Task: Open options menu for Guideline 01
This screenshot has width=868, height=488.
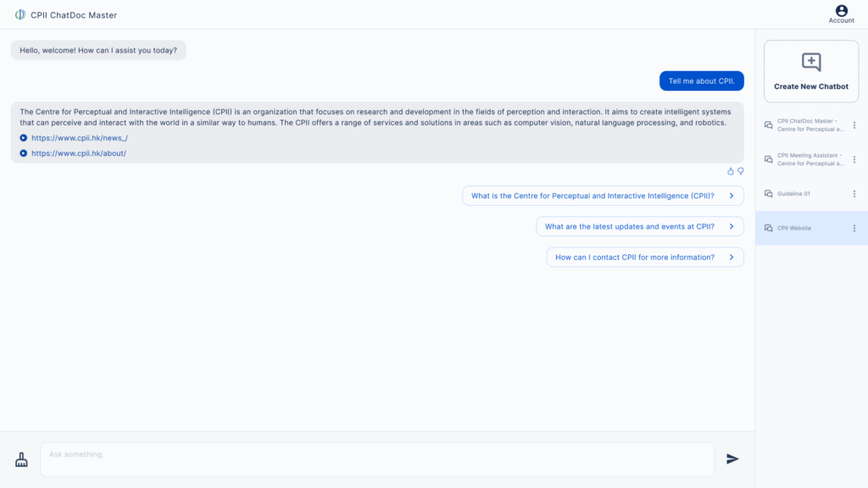Action: coord(854,194)
